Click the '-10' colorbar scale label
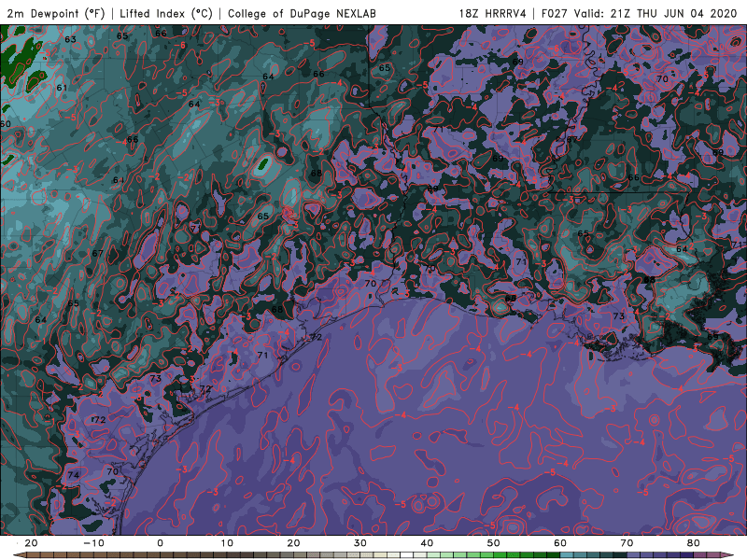Image resolution: width=747 pixels, height=560 pixels. pyautogui.click(x=93, y=543)
